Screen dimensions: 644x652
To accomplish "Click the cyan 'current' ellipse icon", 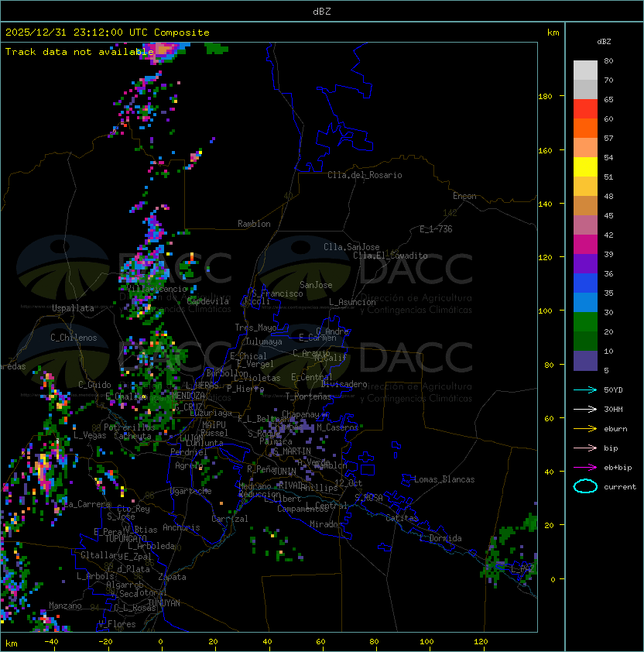I will tap(585, 486).
